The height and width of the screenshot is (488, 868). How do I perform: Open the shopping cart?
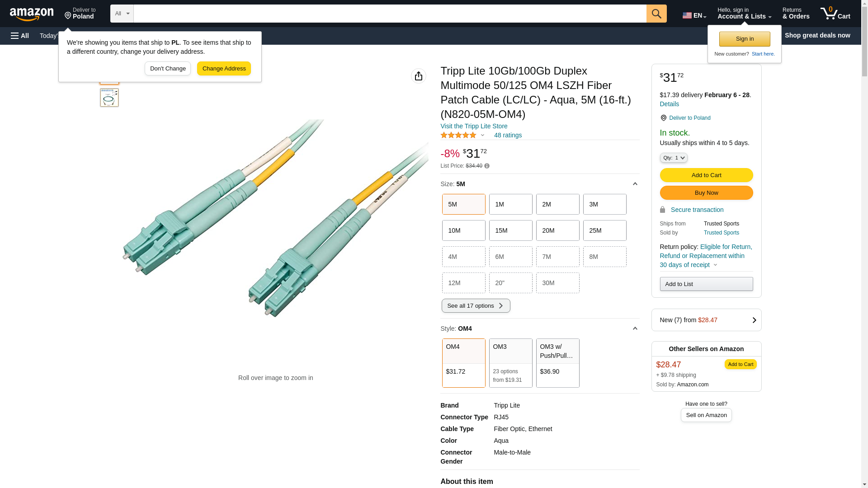835,14
